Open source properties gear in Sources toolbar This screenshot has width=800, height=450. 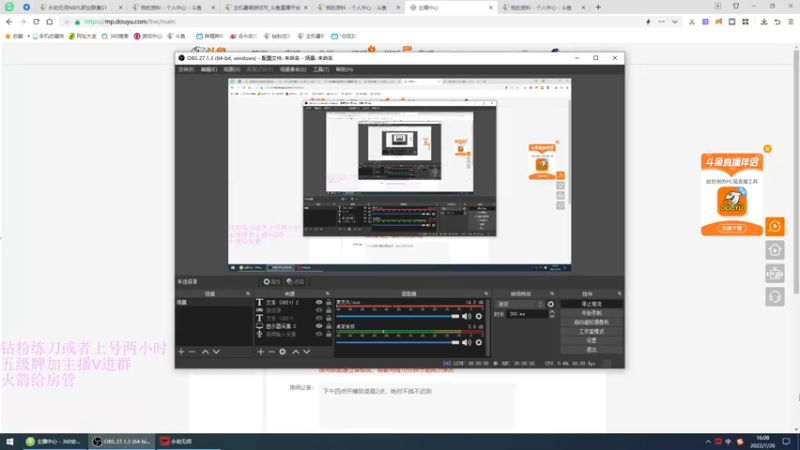tap(283, 352)
